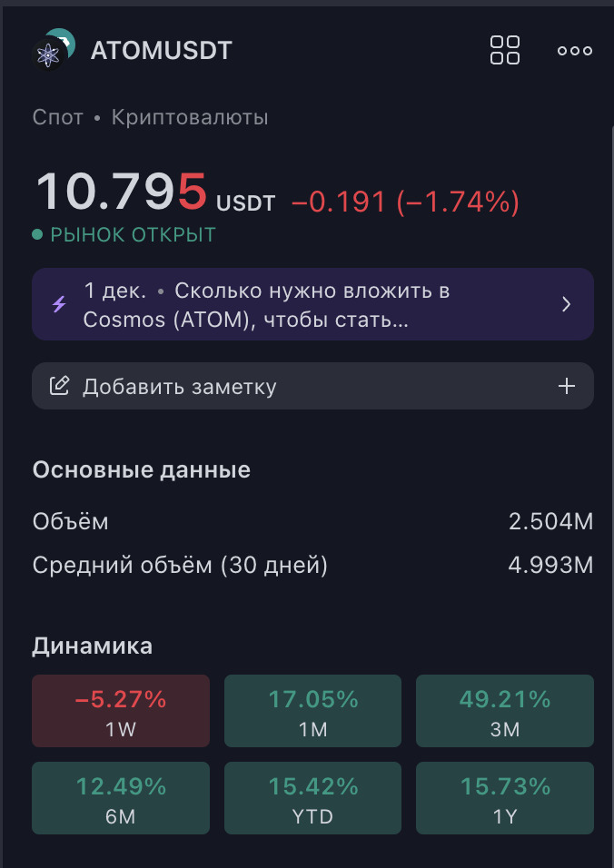
Task: Click the lightning bolt news icon
Action: (x=59, y=304)
